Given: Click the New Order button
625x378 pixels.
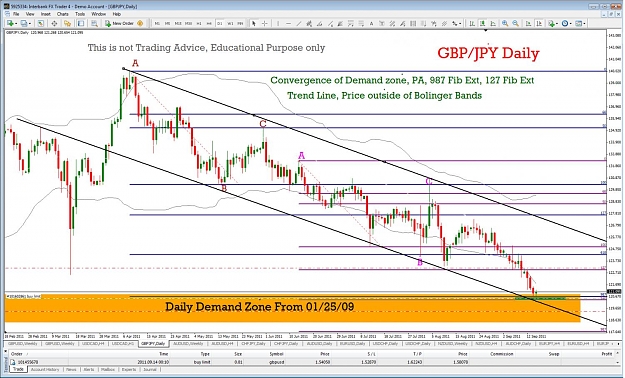Looking at the screenshot, I should pyautogui.click(x=120, y=24).
